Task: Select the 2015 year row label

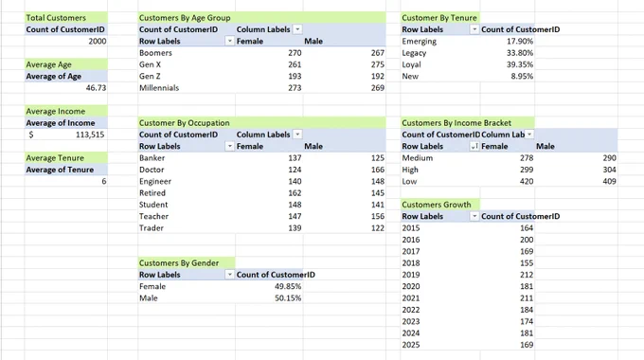Action: click(439, 227)
